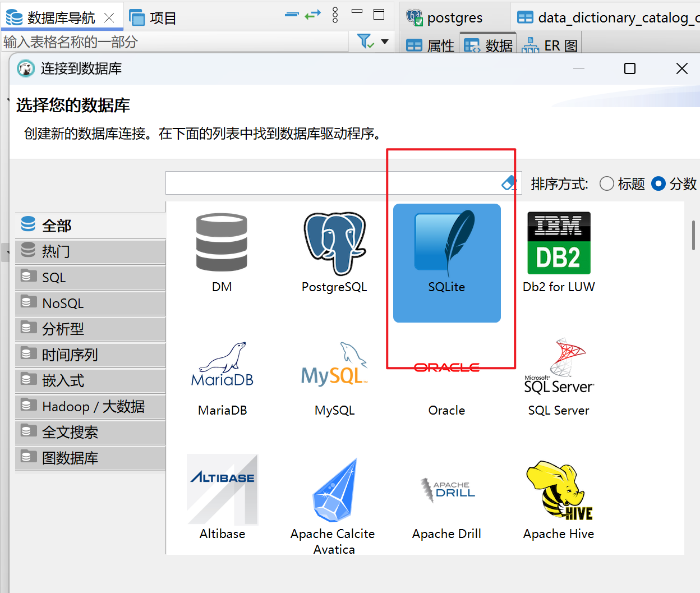The image size is (700, 593).
Task: Open the navigator view menu dots
Action: [335, 15]
